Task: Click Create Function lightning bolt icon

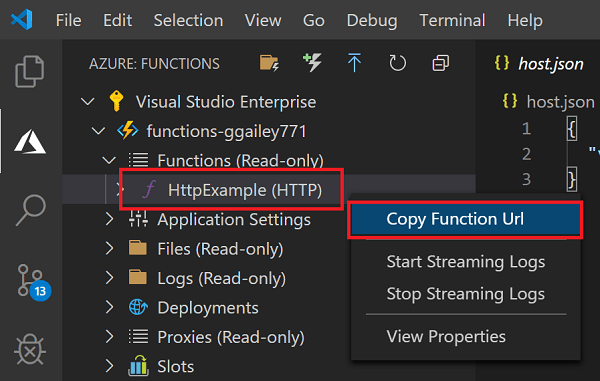Action: point(312,63)
